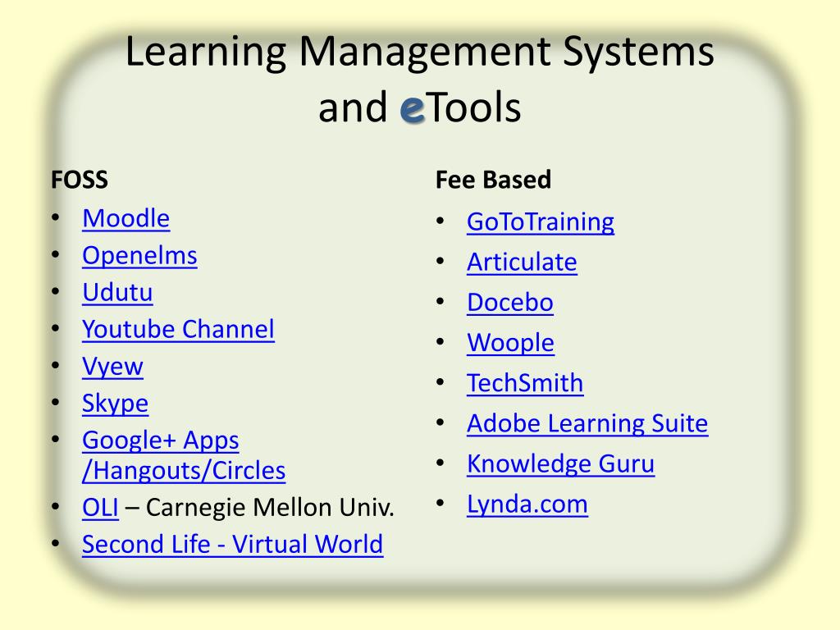
Task: Visit the Woople link
Action: (x=510, y=343)
